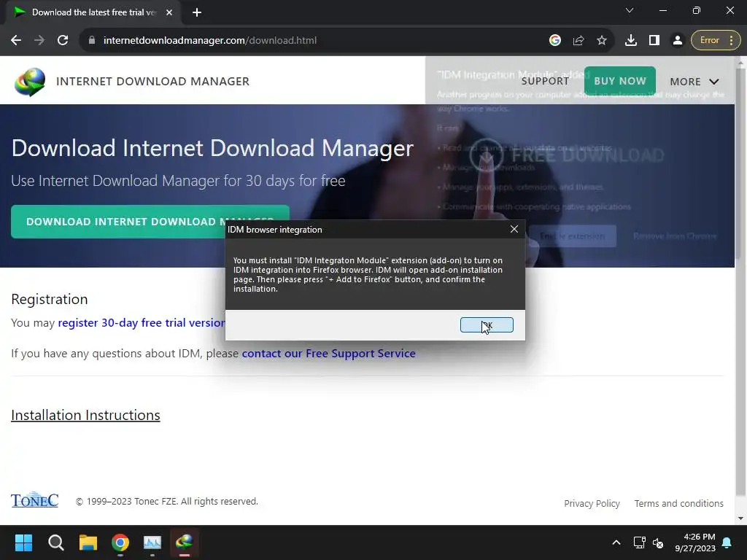The height and width of the screenshot is (560, 747).
Task: Click the Error button in Chrome toolbar
Action: [x=709, y=41]
